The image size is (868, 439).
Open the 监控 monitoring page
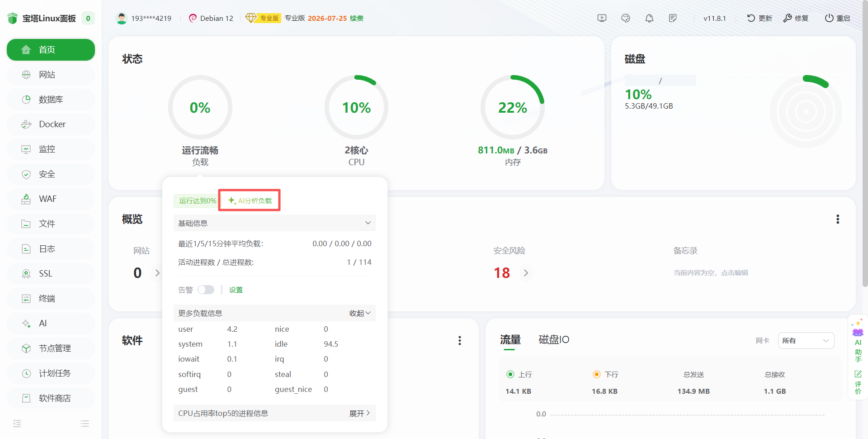pyautogui.click(x=51, y=149)
